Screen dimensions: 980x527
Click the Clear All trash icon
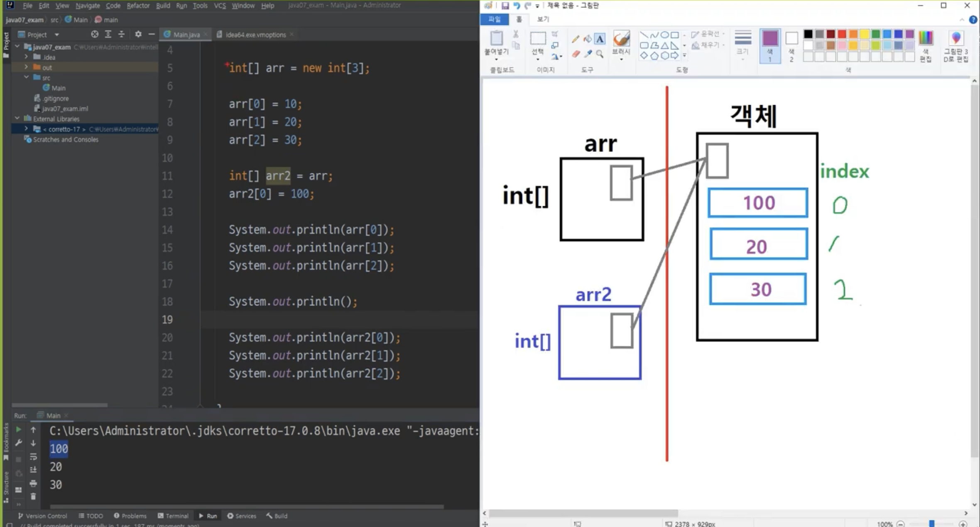tap(33, 496)
